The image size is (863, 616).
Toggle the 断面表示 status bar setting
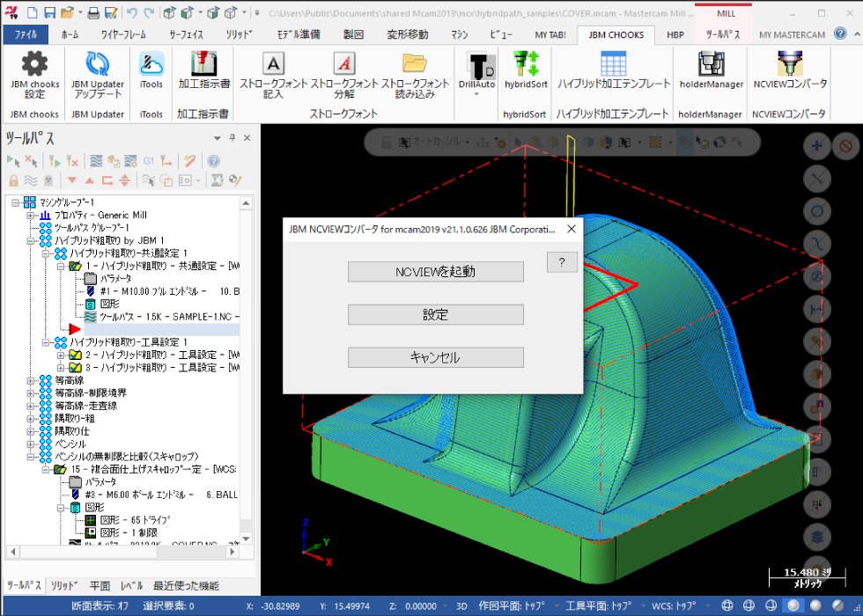(101, 606)
